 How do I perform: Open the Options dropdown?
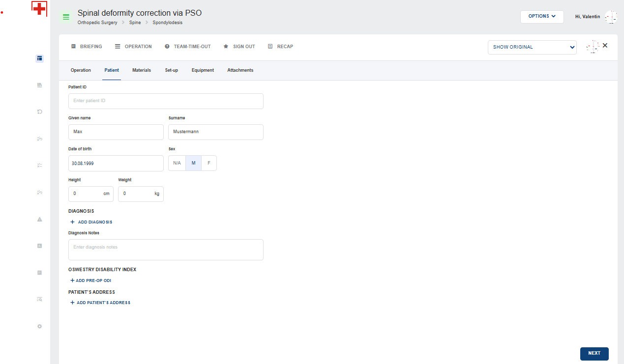click(542, 17)
